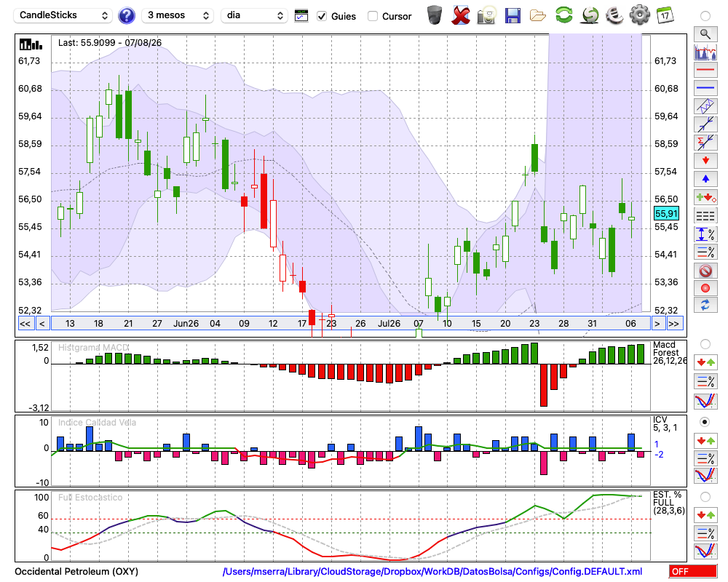Viewport: 728px width, 582px height.
Task: Select the MACD panel radio button
Action: [705, 344]
